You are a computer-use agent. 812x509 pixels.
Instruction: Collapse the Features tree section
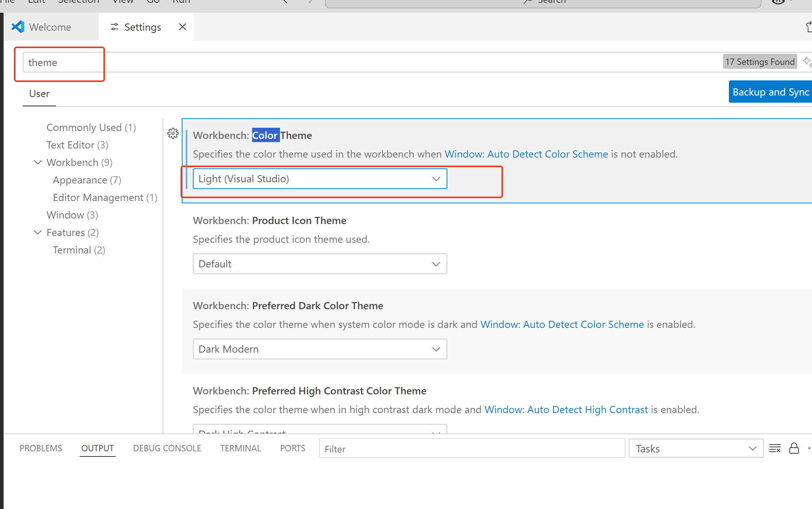(38, 232)
